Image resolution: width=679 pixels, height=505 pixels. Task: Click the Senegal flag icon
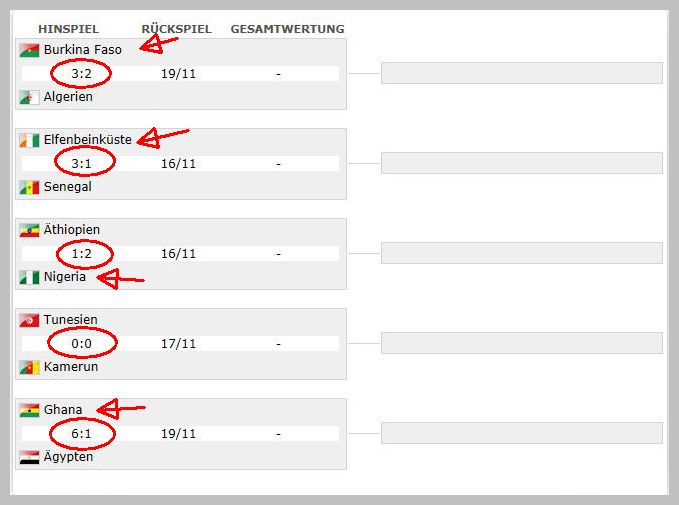point(29,188)
